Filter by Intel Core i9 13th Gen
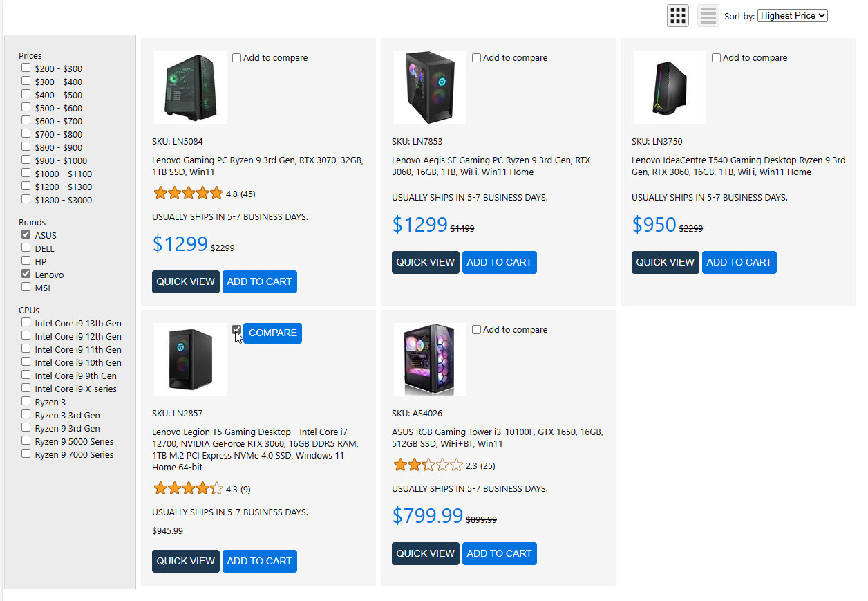868x601 pixels. 26,323
